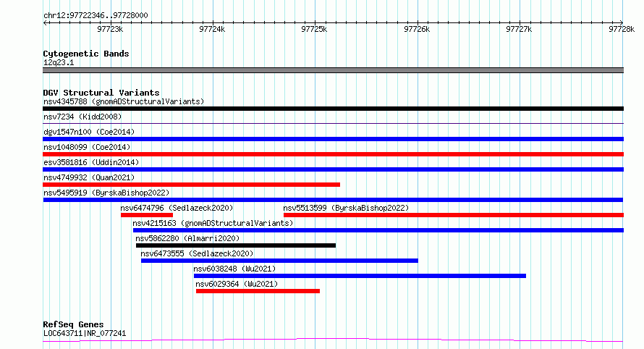Open nsv6474796 (Sedlazeck2020) variant label
Viewport: 644px width, 349px height.
pos(177,208)
